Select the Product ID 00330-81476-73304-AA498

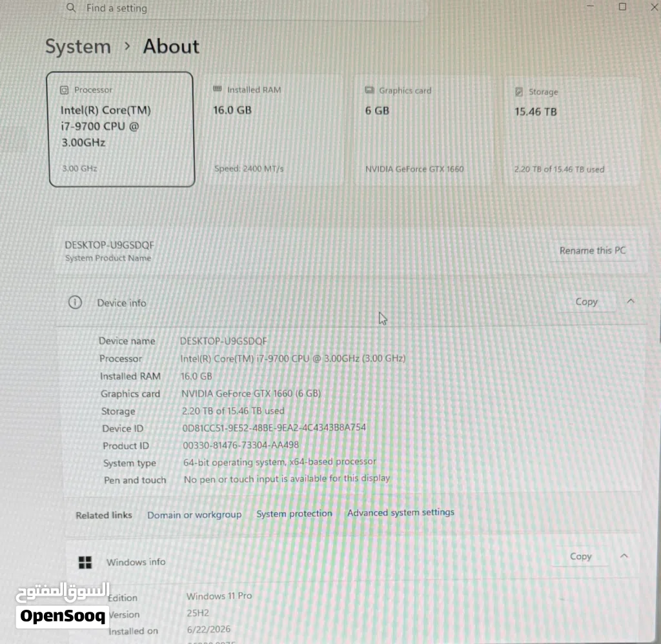click(x=241, y=445)
